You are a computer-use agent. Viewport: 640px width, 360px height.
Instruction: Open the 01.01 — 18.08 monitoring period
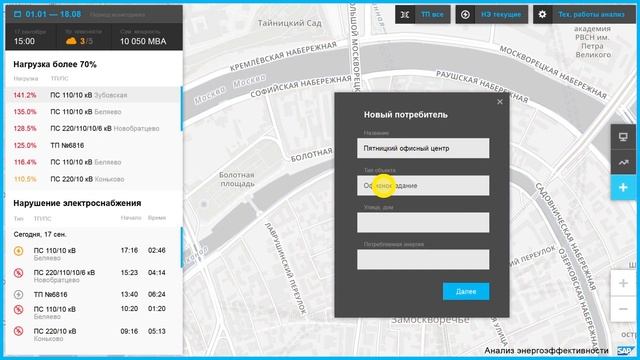[x=53, y=14]
